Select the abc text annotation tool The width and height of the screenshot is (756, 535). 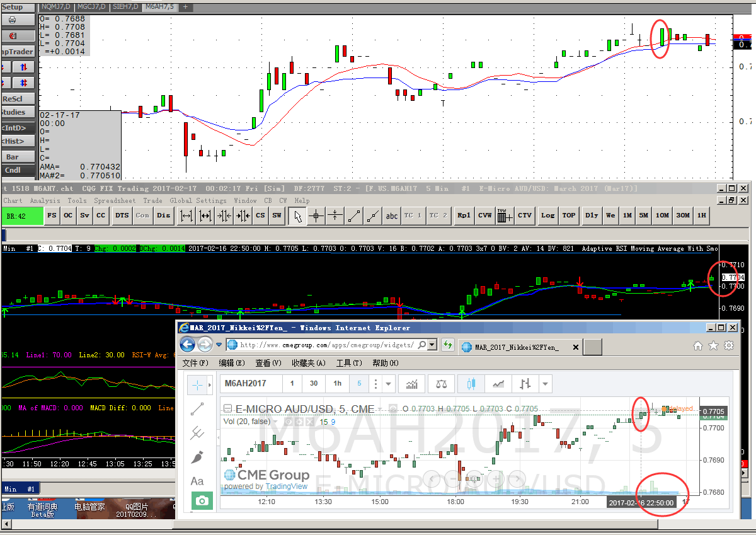(392, 216)
